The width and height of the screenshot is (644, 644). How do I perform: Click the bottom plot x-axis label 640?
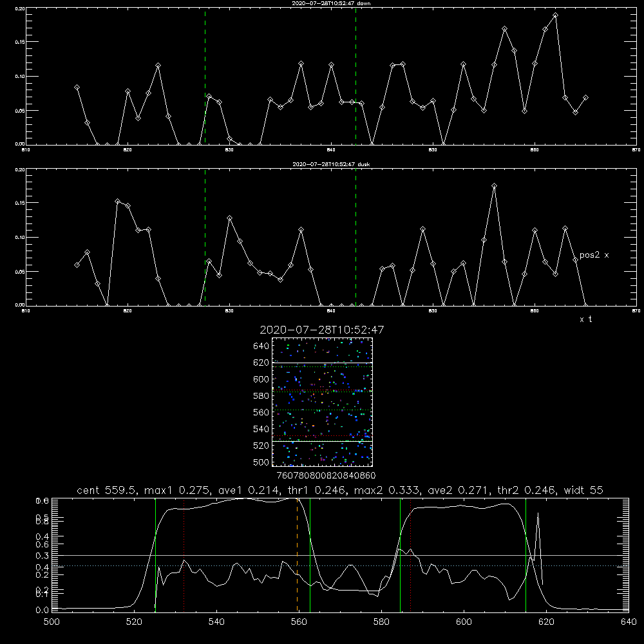[629, 622]
